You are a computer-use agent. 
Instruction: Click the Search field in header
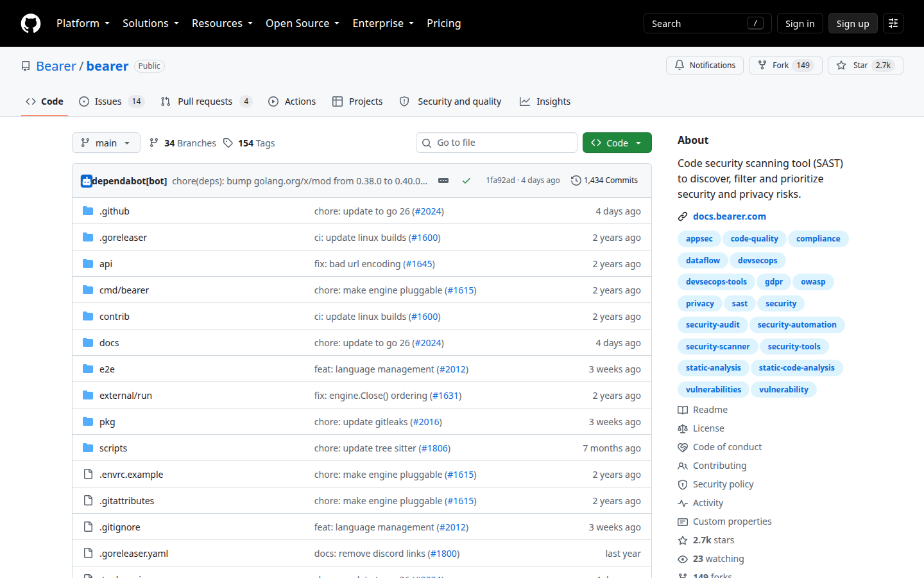[x=707, y=23]
